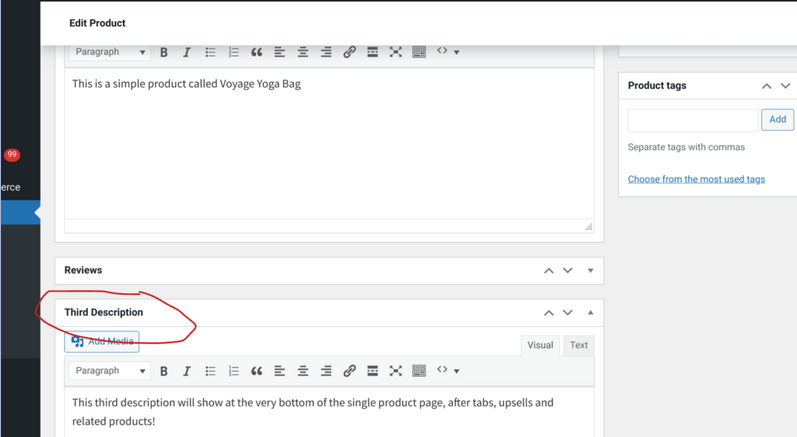Toggle toolbar in Third Description editor
The height and width of the screenshot is (437, 797).
(419, 371)
